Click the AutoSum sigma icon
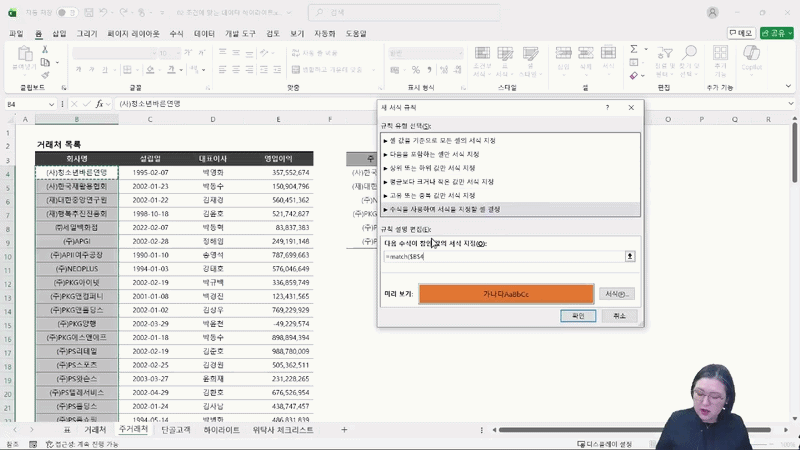This screenshot has width=800, height=450. (x=634, y=49)
